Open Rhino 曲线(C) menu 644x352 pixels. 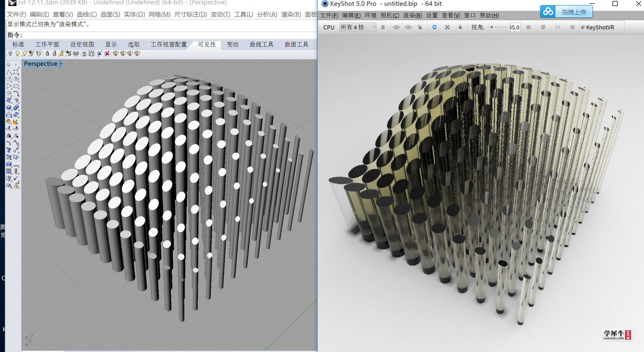click(87, 14)
